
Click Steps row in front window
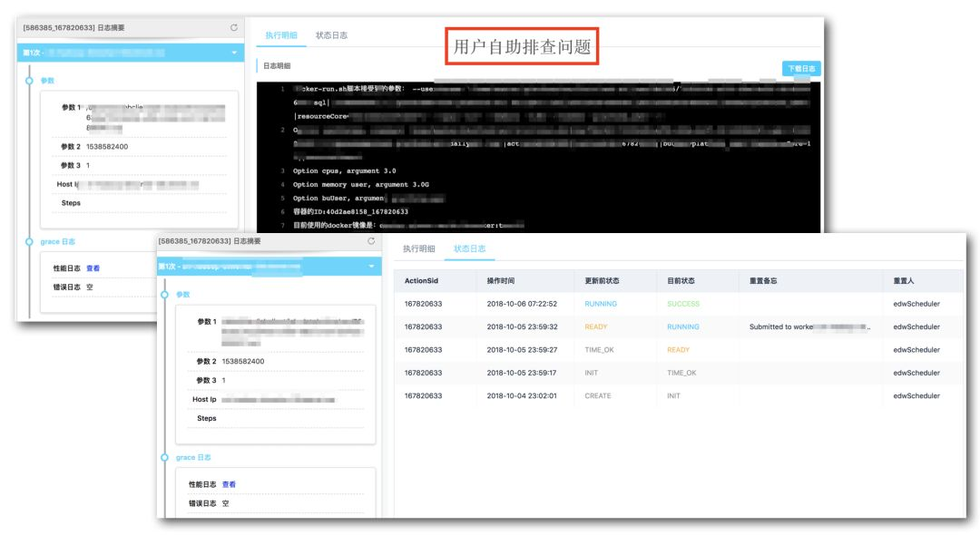tap(275, 418)
